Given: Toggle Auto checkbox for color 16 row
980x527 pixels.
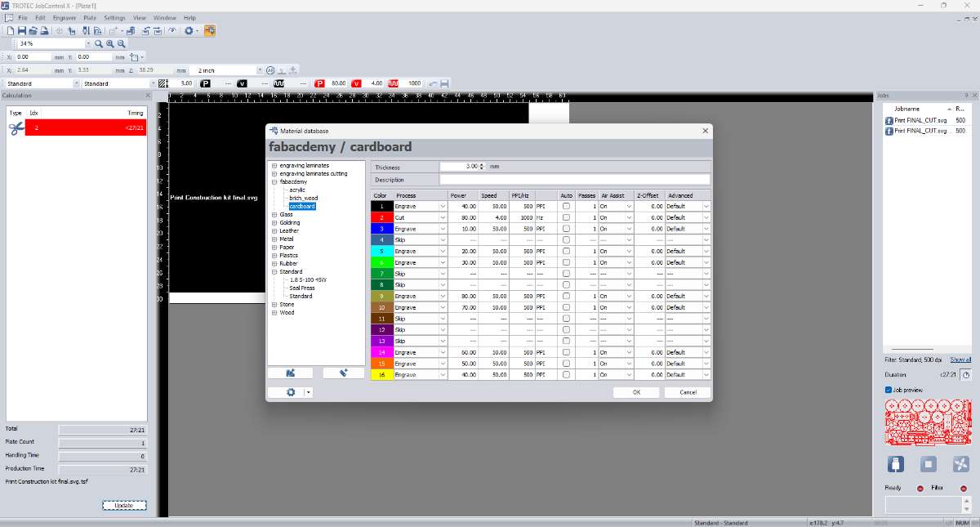Looking at the screenshot, I should coord(567,375).
